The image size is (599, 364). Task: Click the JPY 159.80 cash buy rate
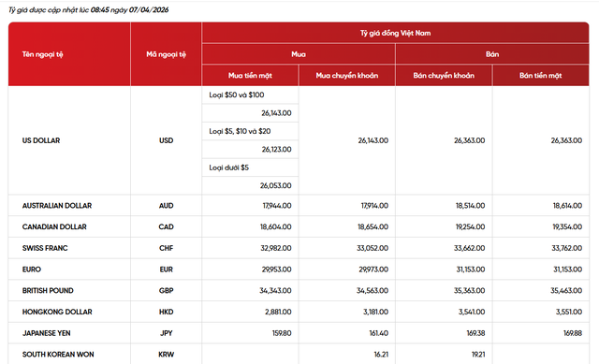282,333
